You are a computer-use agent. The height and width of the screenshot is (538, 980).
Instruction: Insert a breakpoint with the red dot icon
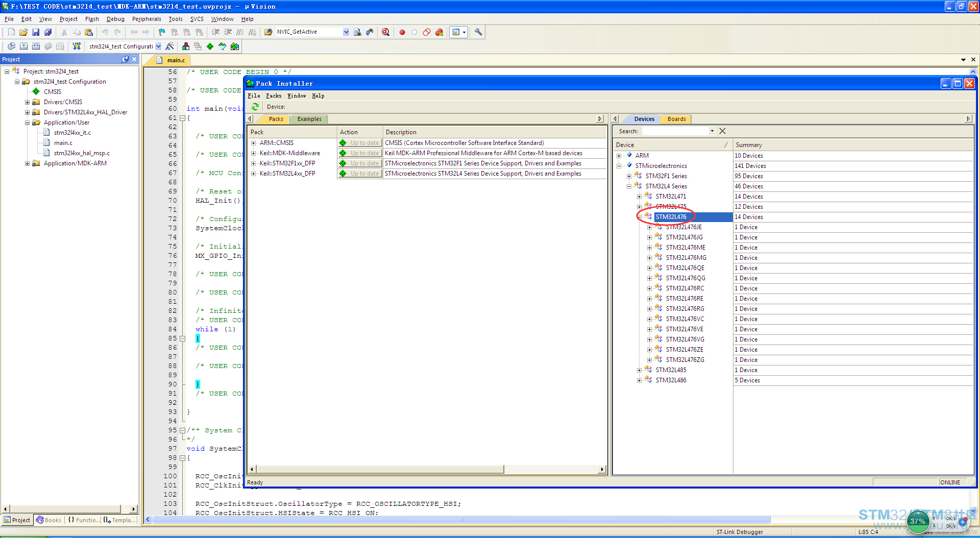[x=402, y=32]
